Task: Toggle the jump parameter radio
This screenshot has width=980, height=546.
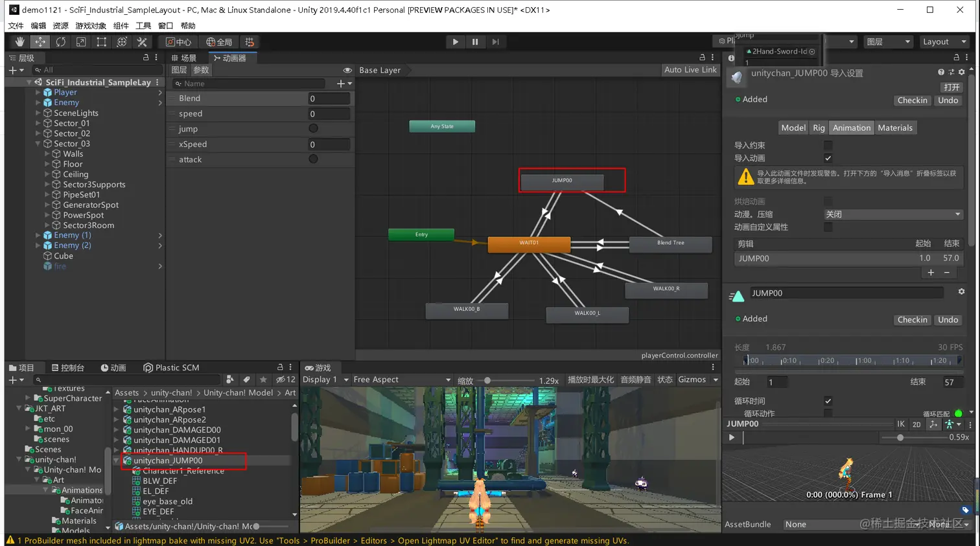Action: (313, 128)
